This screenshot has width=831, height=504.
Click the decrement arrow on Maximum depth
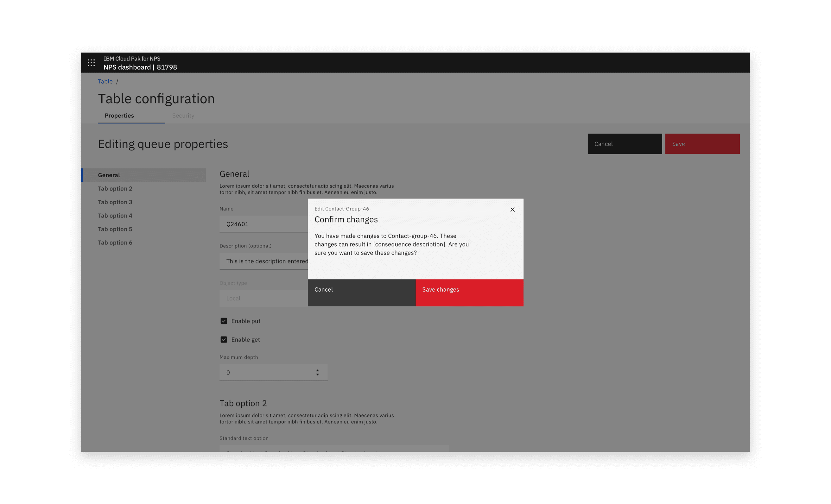pos(317,375)
